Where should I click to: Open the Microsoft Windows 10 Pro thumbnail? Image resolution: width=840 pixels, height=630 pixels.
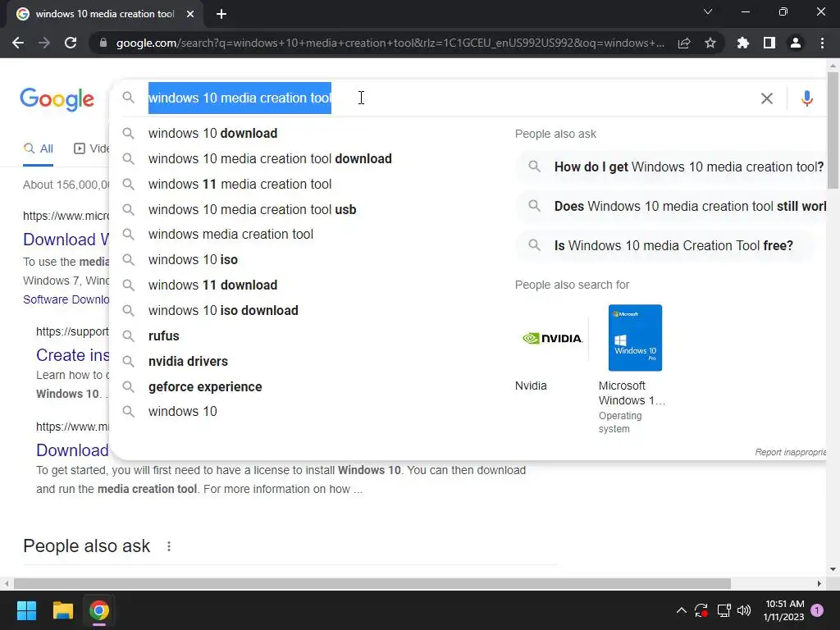pos(636,338)
